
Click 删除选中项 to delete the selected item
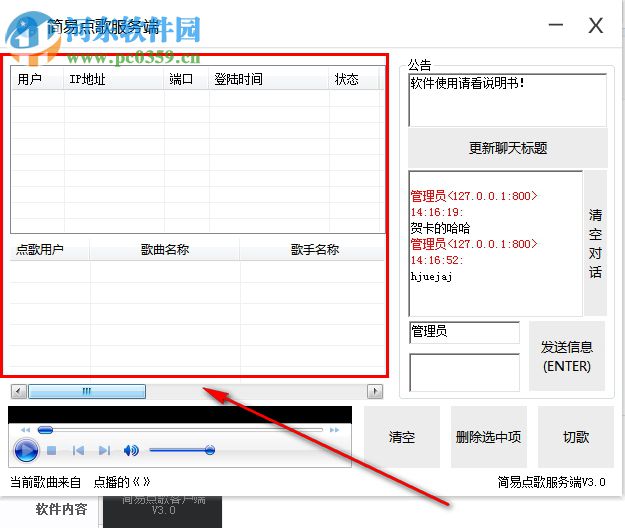click(x=489, y=437)
